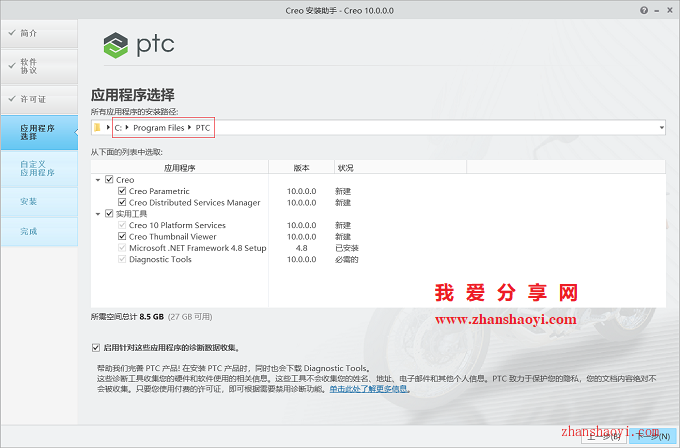Viewport: 680px width, 448px height.
Task: Click 必需的 status of Diagnostic Tools
Action: click(x=347, y=259)
